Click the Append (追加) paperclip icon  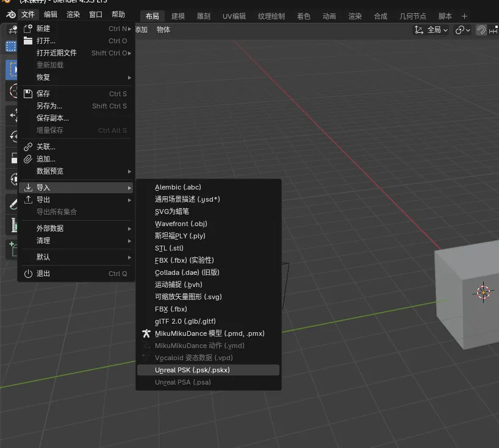coord(27,159)
